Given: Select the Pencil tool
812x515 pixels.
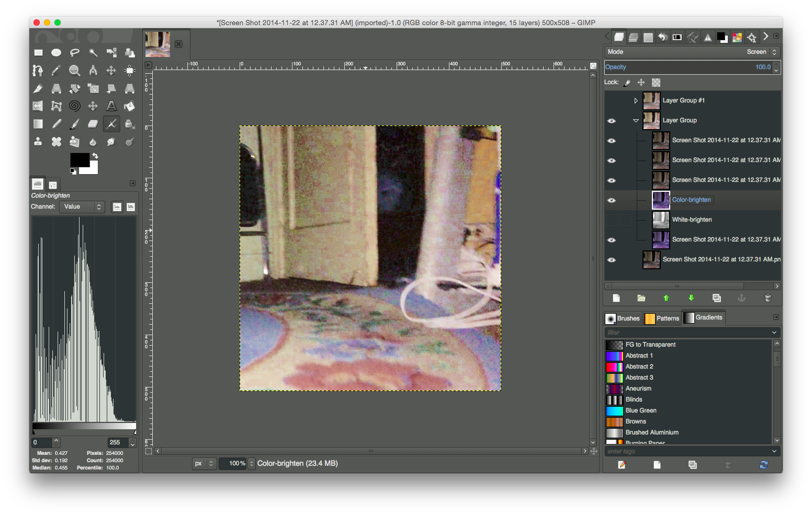Looking at the screenshot, I should pyautogui.click(x=57, y=124).
